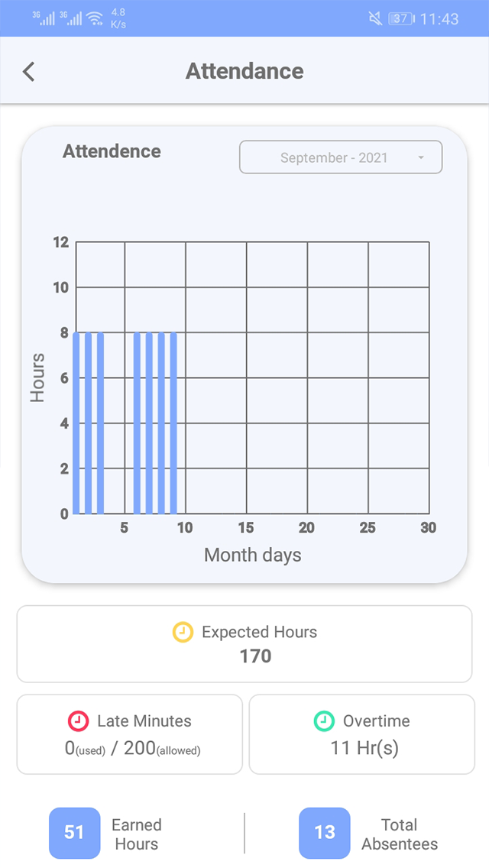
Task: Tap the first blue attendance bar
Action: pyautogui.click(x=76, y=423)
